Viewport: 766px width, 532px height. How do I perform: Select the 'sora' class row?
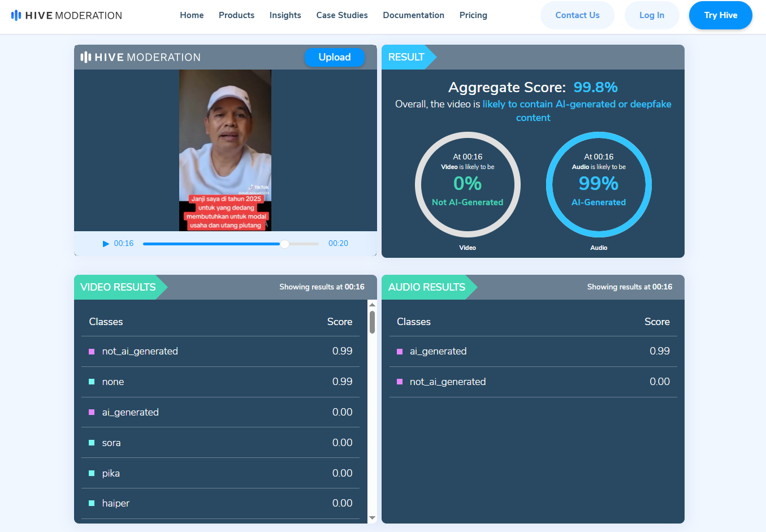[x=220, y=443]
